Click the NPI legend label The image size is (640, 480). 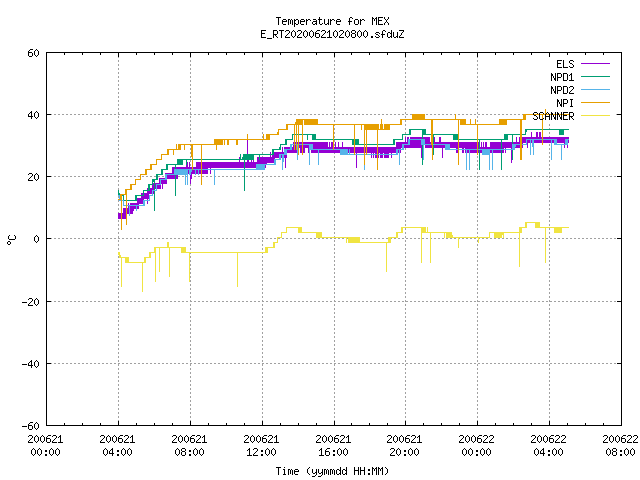click(x=565, y=103)
